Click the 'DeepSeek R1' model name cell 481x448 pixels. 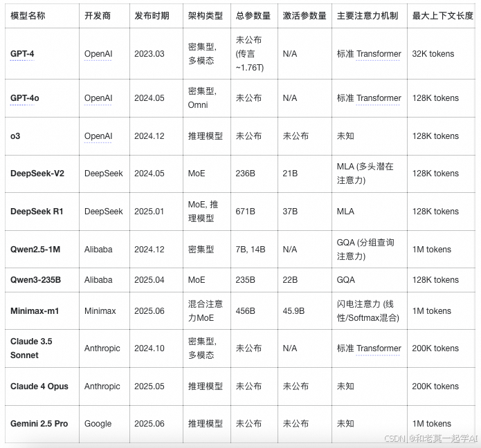[42, 212]
